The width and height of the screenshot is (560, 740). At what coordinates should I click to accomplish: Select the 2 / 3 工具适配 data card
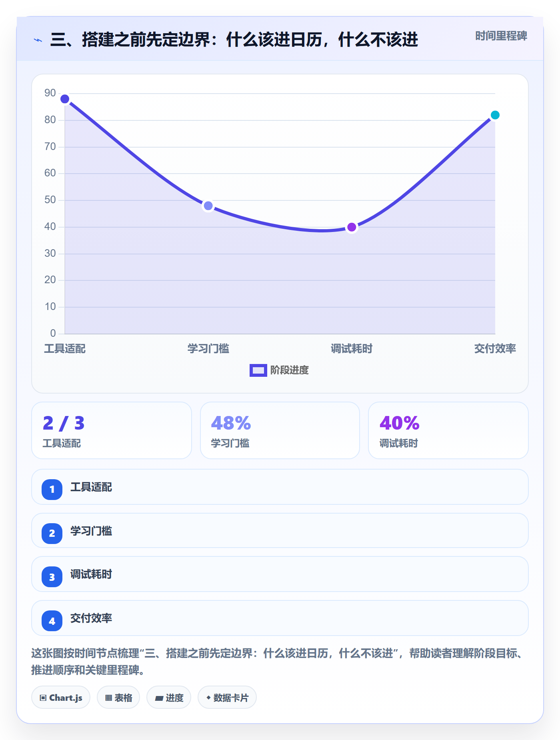click(112, 430)
